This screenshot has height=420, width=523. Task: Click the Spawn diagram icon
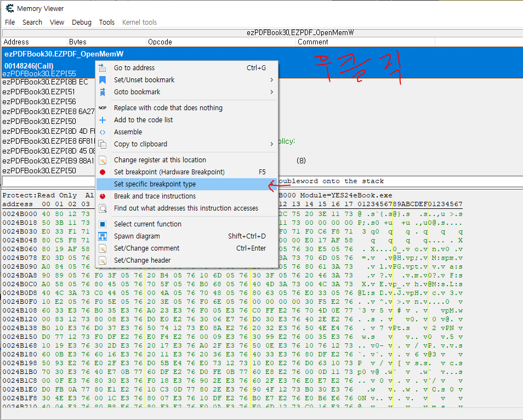(103, 236)
